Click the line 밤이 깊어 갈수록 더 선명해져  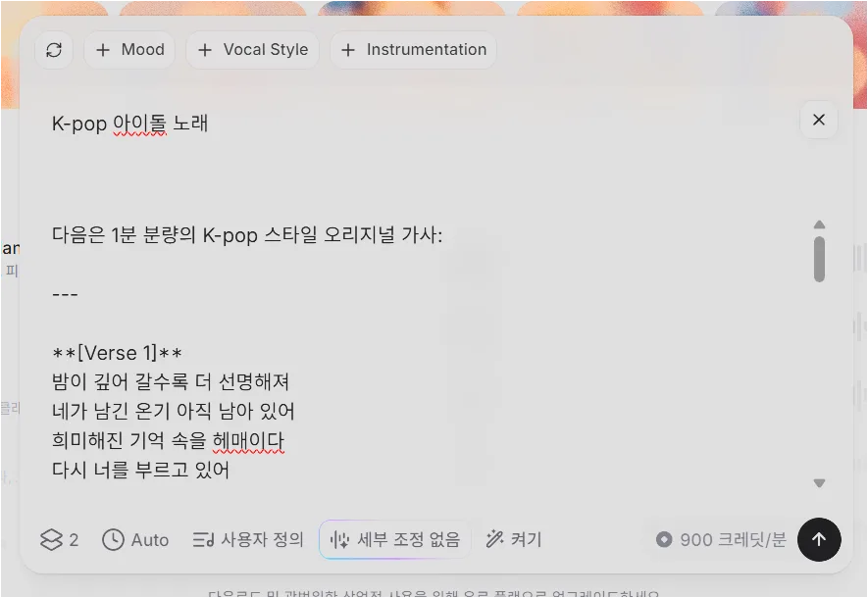(171, 381)
